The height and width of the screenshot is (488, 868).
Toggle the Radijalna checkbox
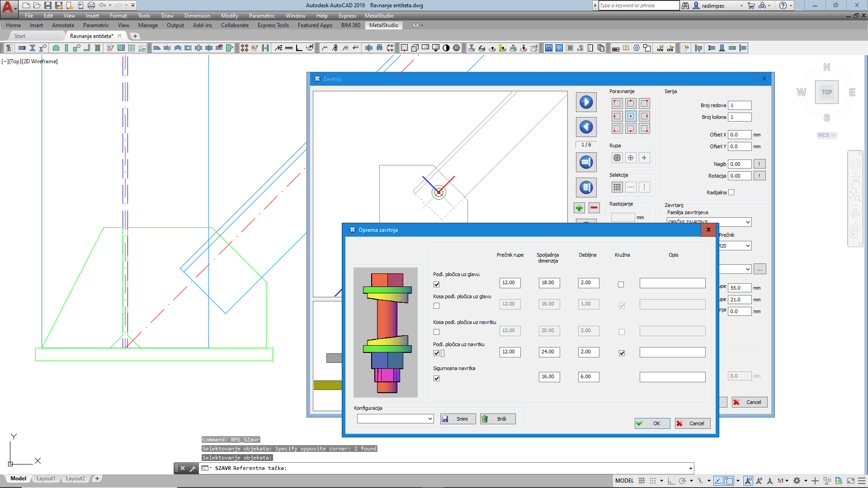click(731, 192)
